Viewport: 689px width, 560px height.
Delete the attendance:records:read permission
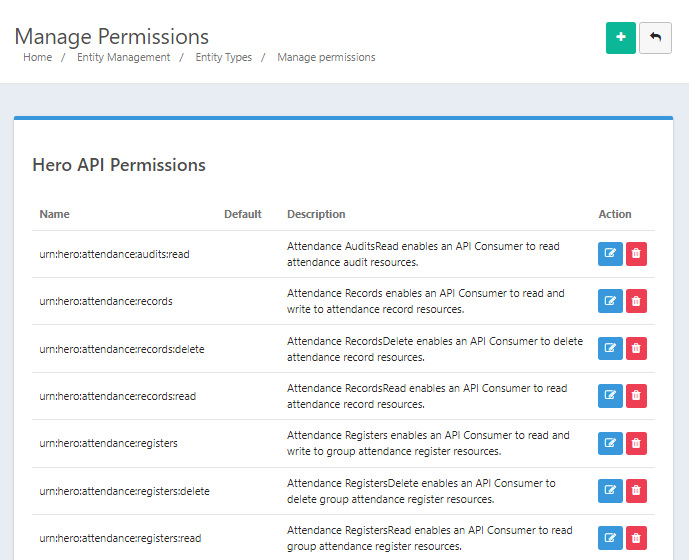(636, 396)
